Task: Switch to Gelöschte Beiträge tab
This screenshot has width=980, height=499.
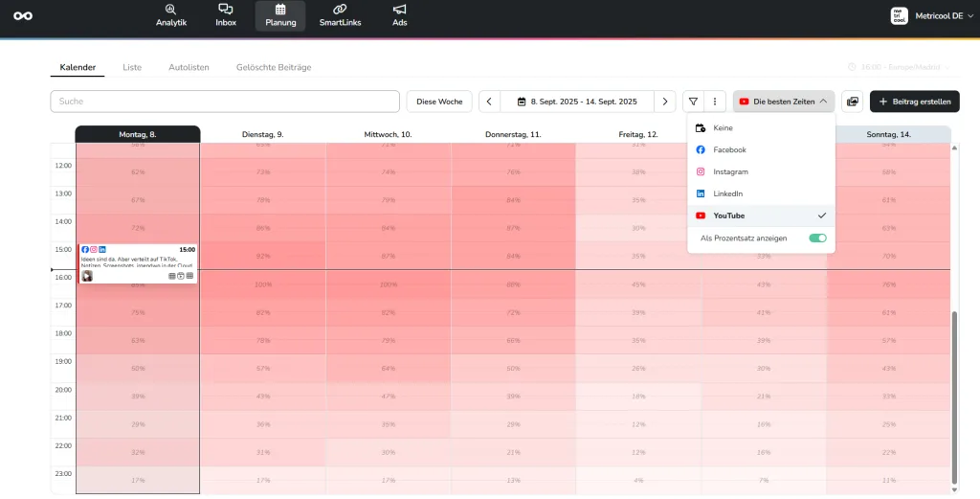Action: [274, 67]
